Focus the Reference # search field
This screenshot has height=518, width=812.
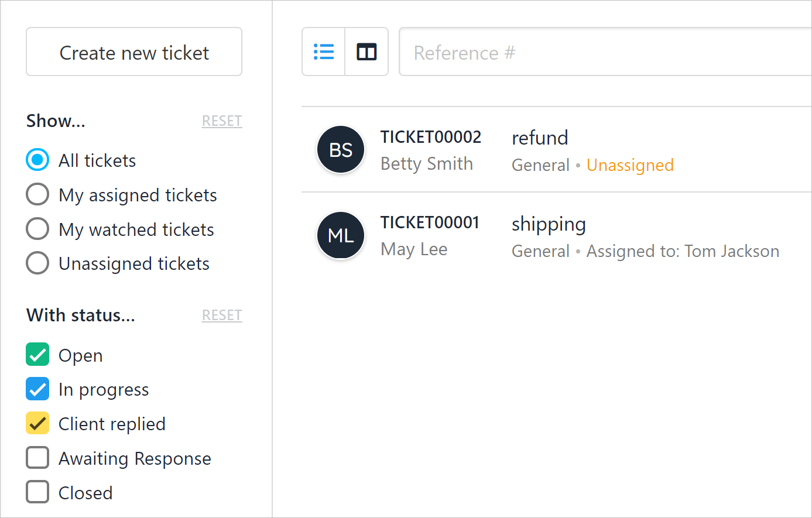coord(603,52)
